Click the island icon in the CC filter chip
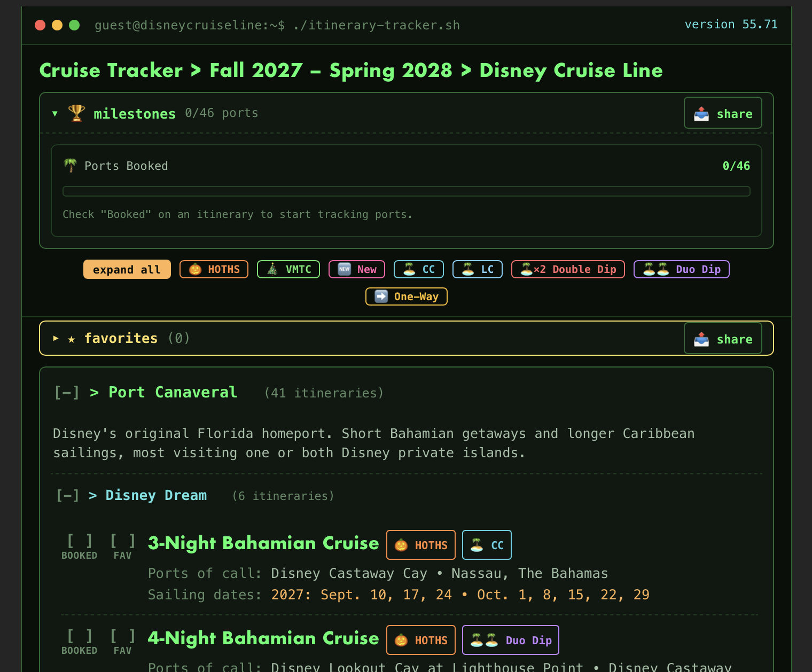Viewport: 812px width, 672px height. tap(409, 269)
